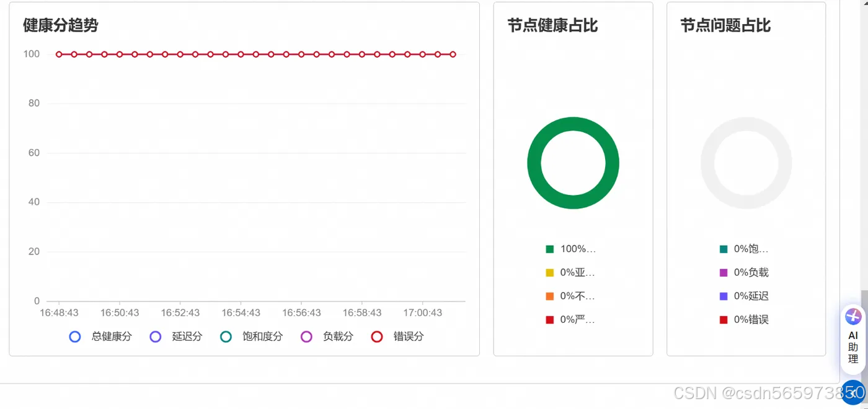
Task: Toggle the 总健康分 legend marker icon
Action: click(75, 336)
